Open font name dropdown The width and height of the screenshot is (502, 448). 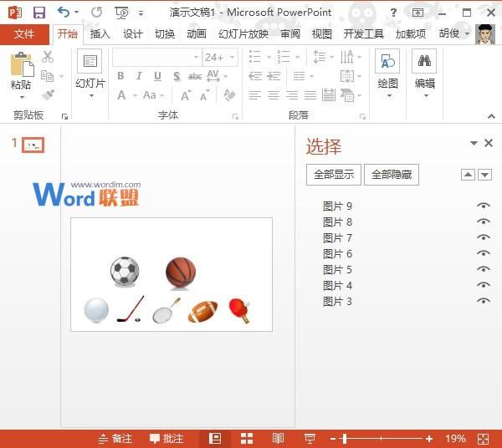(x=196, y=57)
